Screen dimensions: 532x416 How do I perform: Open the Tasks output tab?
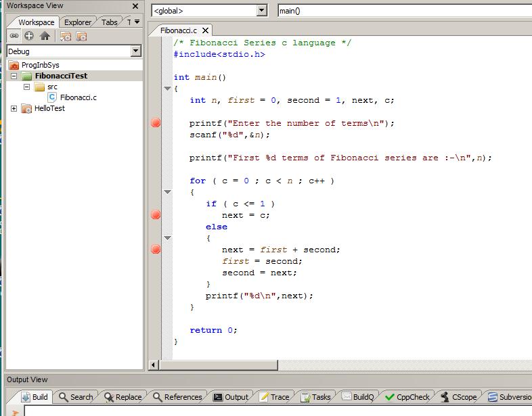(315, 397)
